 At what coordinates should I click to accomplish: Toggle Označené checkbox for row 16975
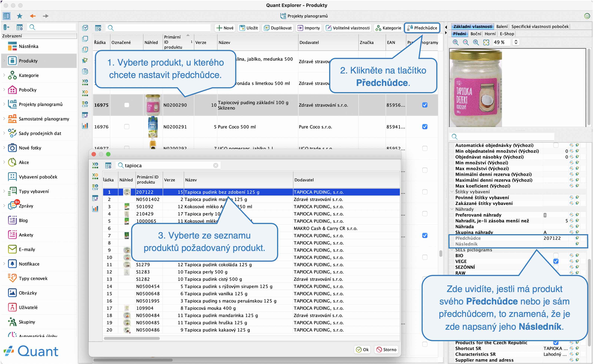(127, 105)
